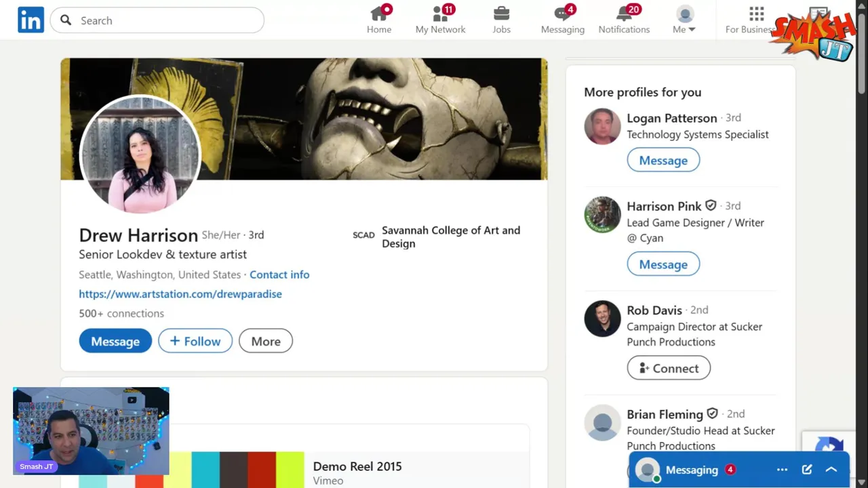This screenshot has height=488, width=868.
Task: Expand the Messaging overlay chevron
Action: point(831,470)
